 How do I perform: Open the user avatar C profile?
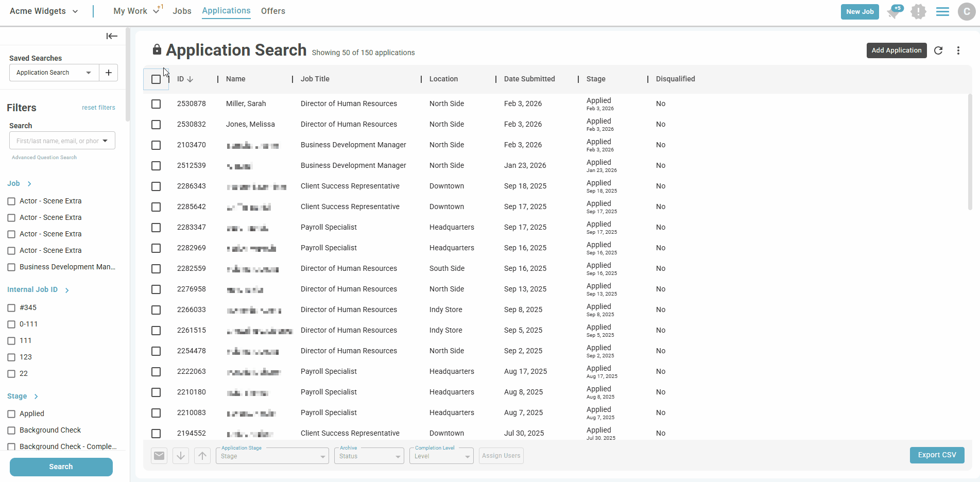966,12
